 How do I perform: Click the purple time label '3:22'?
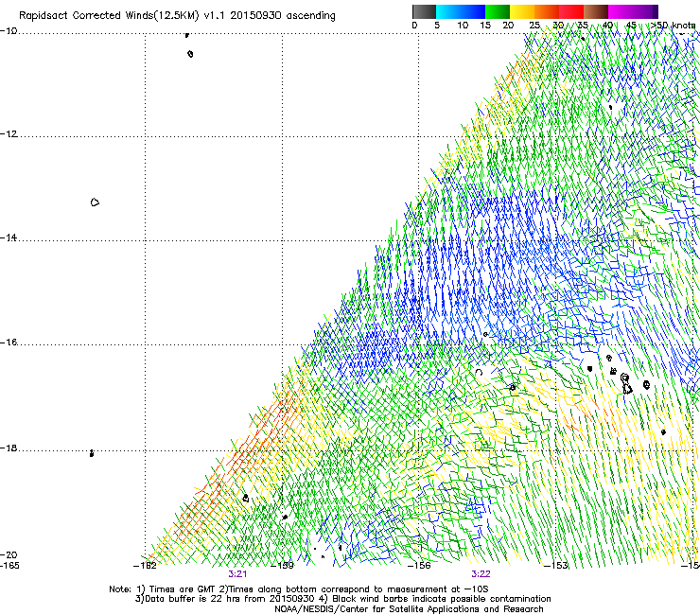[481, 574]
